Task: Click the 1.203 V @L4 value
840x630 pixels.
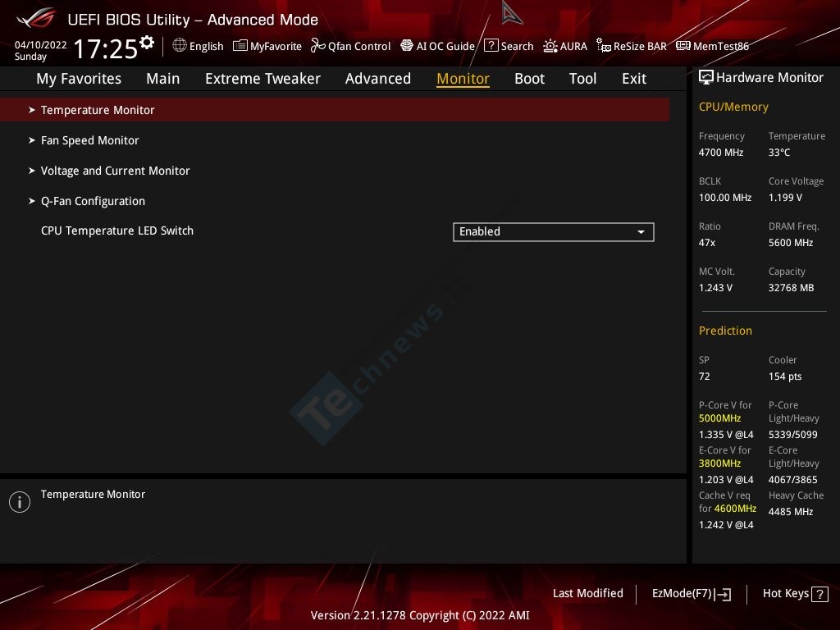Action: (726, 479)
